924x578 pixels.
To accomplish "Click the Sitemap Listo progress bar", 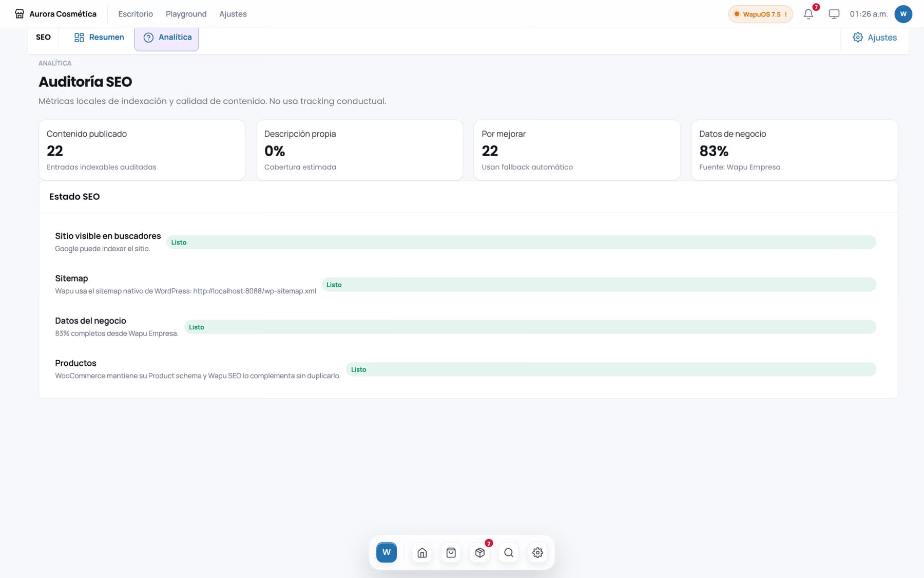I will pos(599,285).
